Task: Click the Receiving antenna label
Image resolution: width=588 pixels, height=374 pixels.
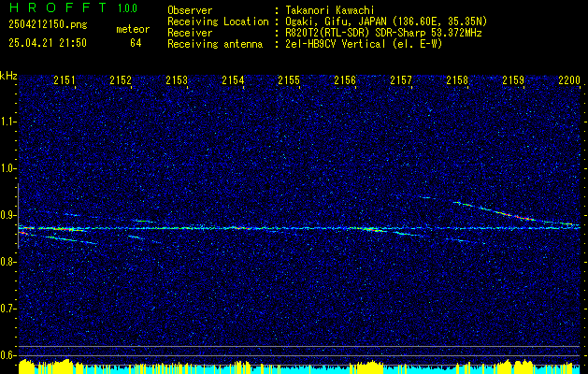Action: (215, 44)
